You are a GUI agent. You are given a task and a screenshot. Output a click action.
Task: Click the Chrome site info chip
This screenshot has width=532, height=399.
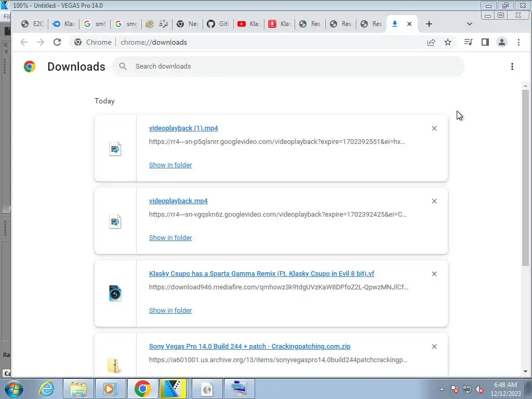[93, 43]
